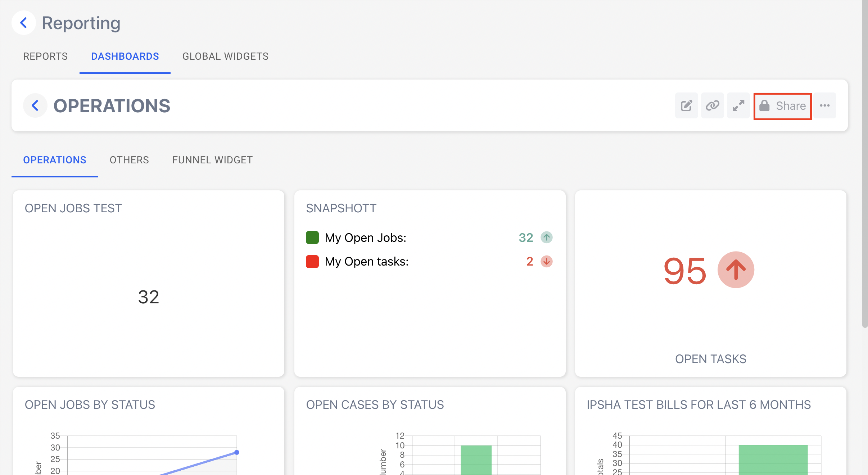The image size is (868, 475).
Task: Click the large red up arrow next to 95
Action: (x=736, y=270)
